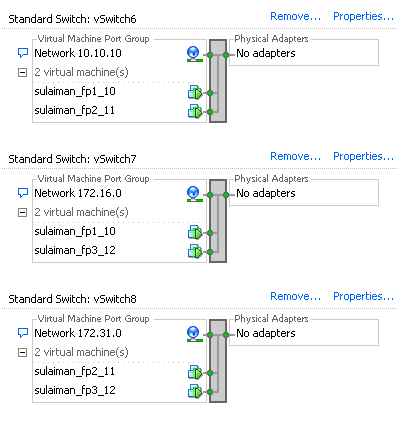The width and height of the screenshot is (415, 421).
Task: Open Properties for vSwitch8
Action: pyautogui.click(x=363, y=296)
